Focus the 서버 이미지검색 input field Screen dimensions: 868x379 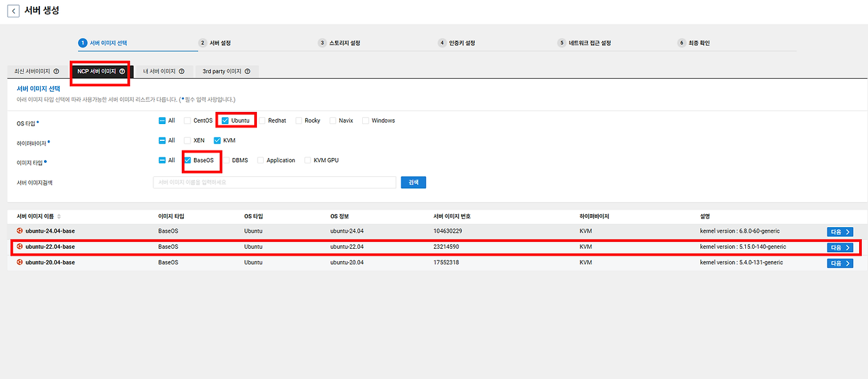click(x=275, y=182)
